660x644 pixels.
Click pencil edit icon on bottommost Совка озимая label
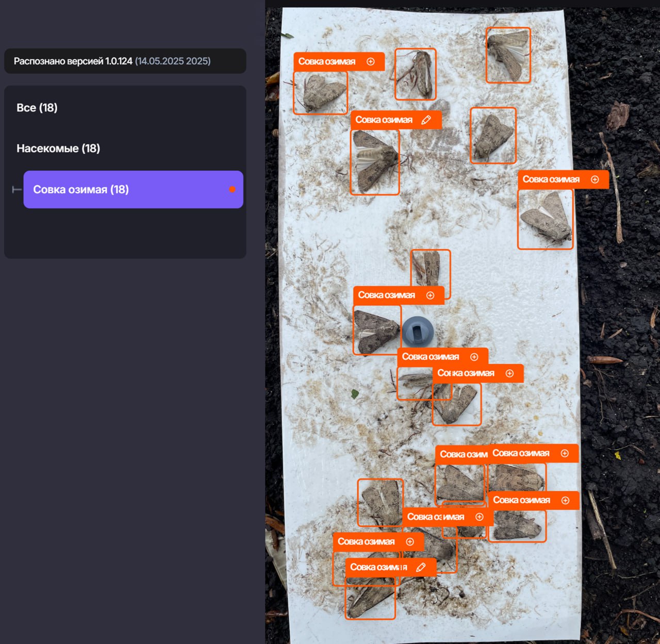click(x=421, y=567)
